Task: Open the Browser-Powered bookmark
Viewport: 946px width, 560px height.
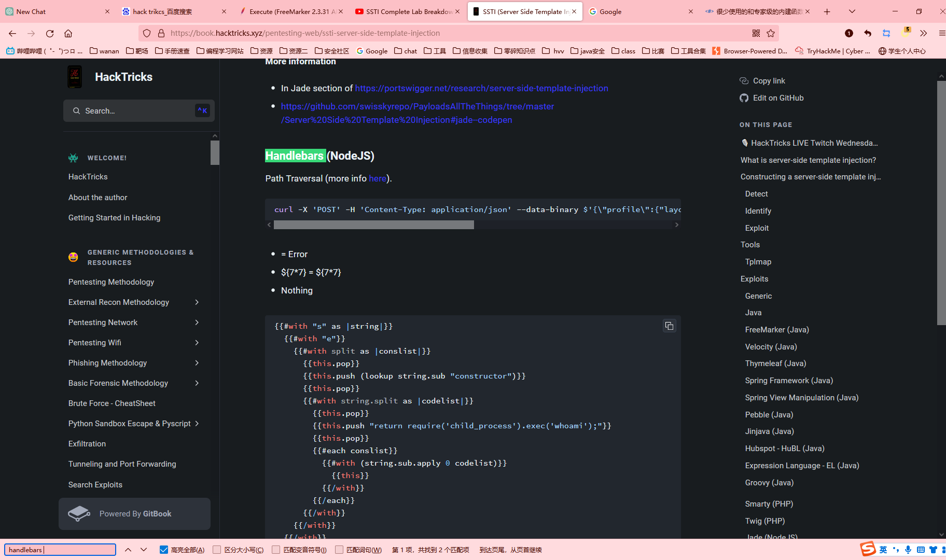Action: click(x=750, y=51)
